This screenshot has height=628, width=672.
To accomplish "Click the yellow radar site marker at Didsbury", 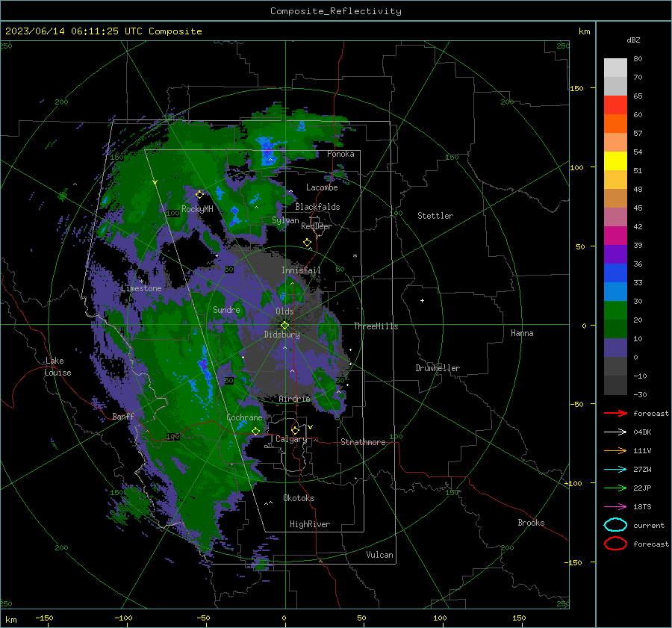I will (284, 325).
